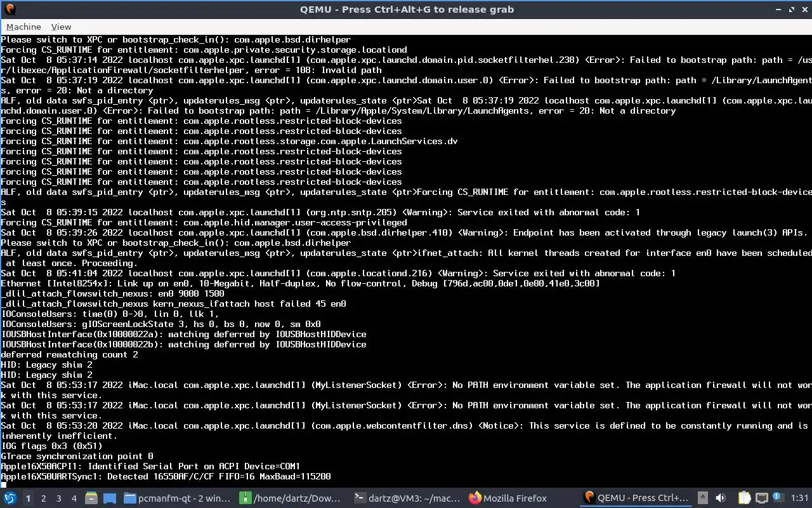Open the LXQt application menu launcher

(11, 498)
